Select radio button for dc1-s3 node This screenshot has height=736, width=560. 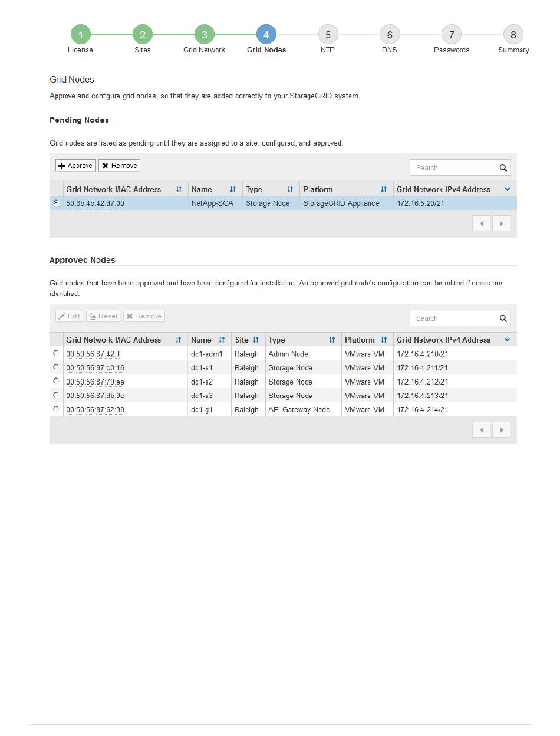click(56, 395)
